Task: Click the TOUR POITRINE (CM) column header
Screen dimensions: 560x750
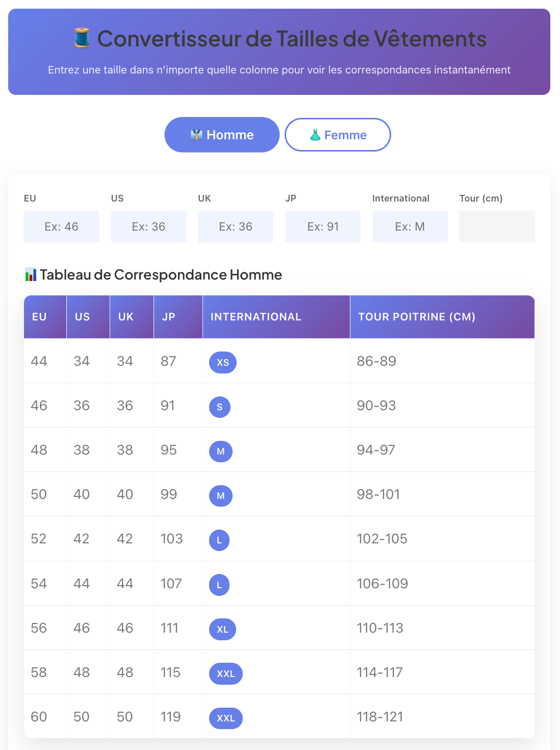Action: coord(417,317)
